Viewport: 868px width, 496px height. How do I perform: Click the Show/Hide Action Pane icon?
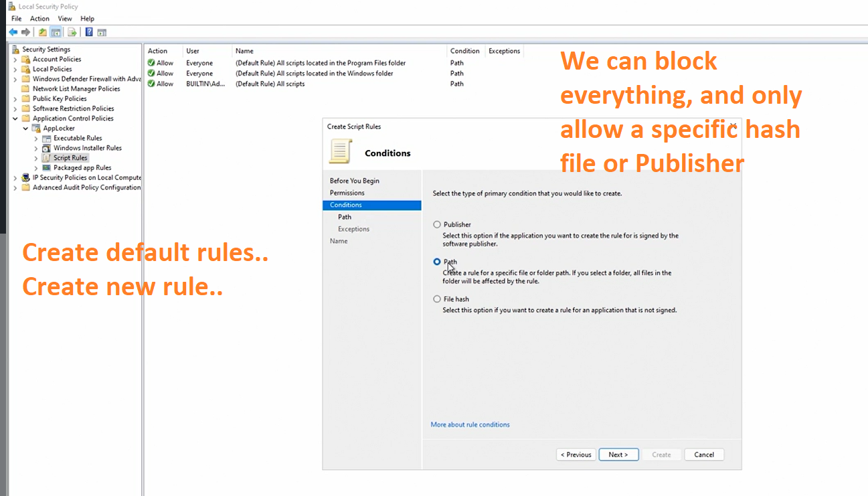102,32
